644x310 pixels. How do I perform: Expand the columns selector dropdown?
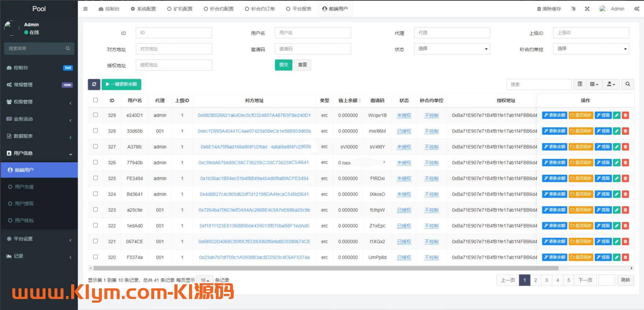pos(594,84)
